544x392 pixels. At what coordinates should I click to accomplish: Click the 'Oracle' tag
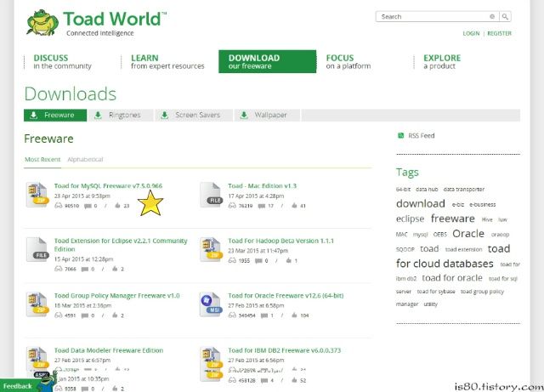[468, 233]
